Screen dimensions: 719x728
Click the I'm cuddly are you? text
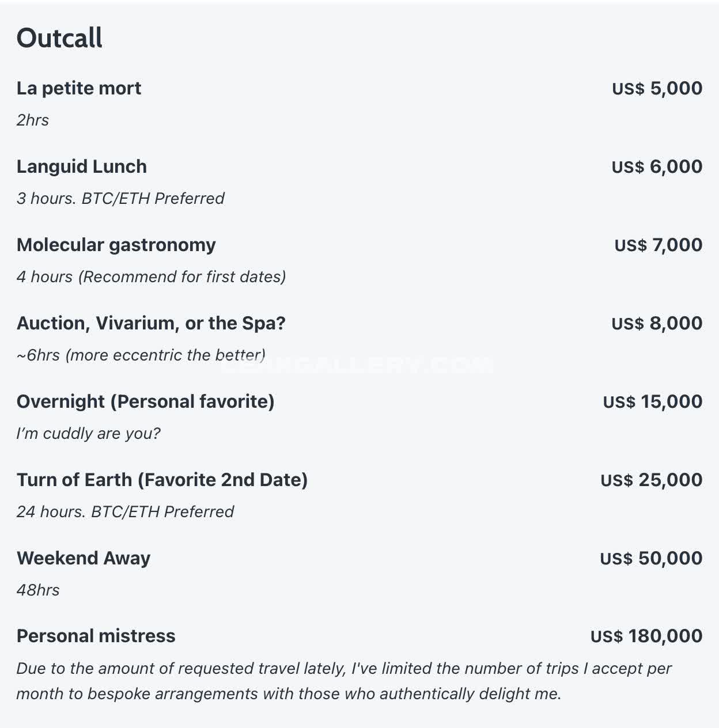pyautogui.click(x=89, y=433)
